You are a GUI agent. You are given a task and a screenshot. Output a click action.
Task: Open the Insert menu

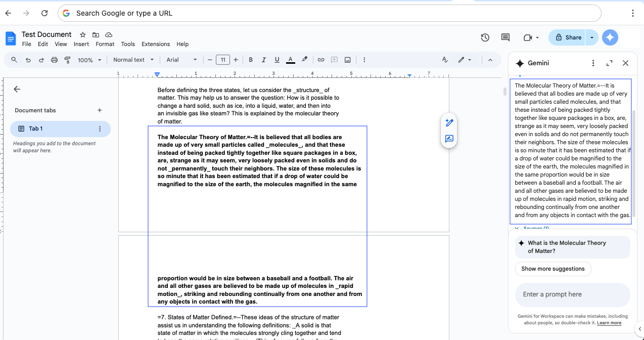coord(81,44)
